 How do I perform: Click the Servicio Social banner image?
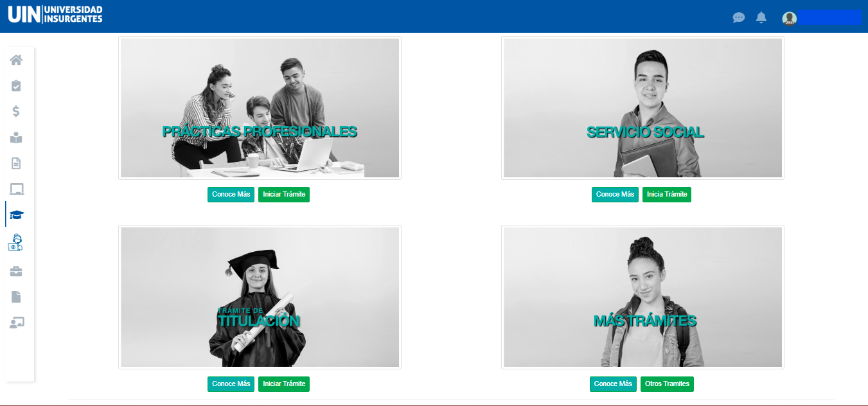coord(642,108)
